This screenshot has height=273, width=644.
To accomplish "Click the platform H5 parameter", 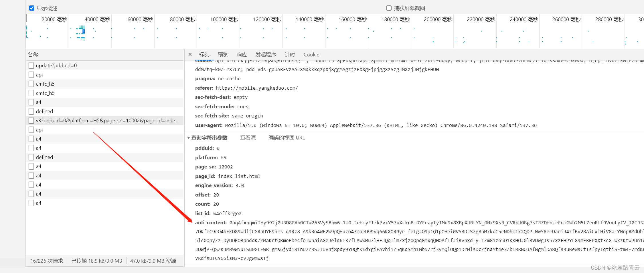I will tap(211, 158).
